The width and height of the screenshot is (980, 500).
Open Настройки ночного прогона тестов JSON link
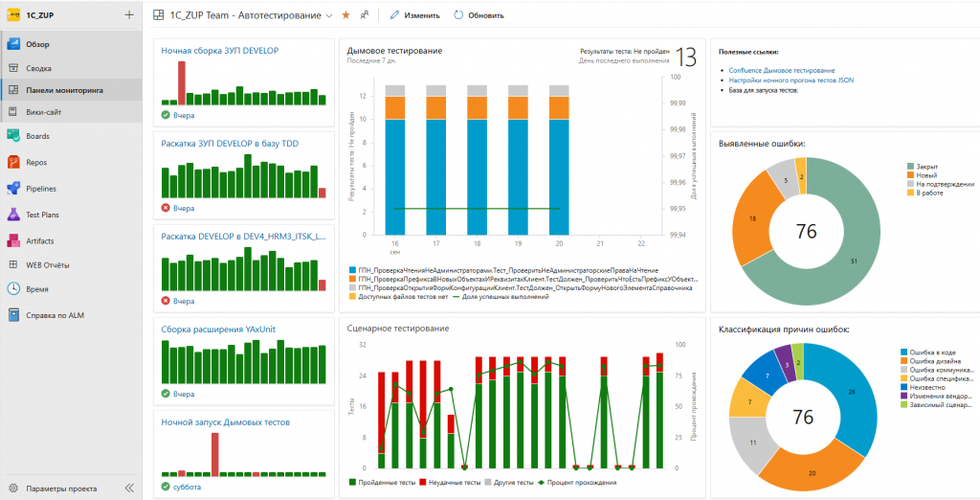tap(791, 80)
